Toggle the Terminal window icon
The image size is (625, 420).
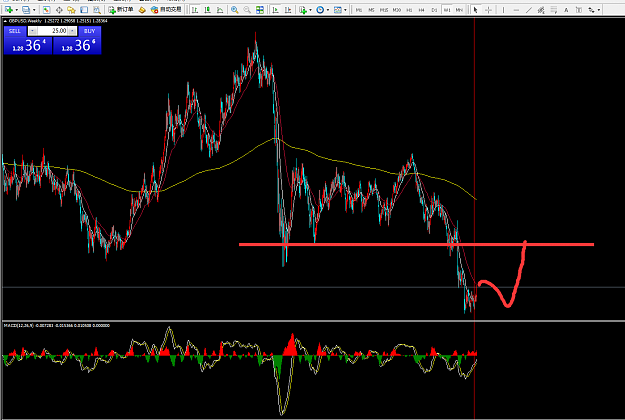pyautogui.click(x=84, y=10)
